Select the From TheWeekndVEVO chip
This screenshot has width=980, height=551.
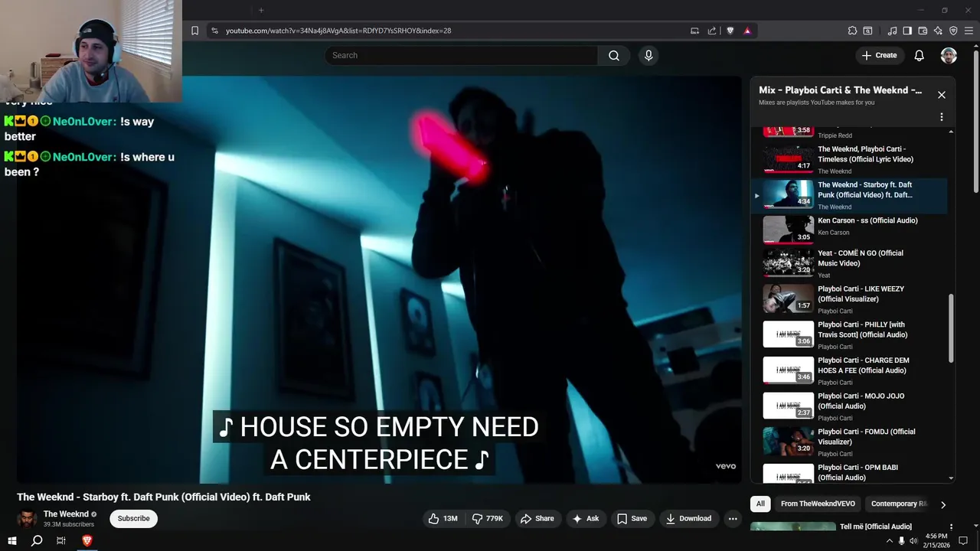[818, 504]
